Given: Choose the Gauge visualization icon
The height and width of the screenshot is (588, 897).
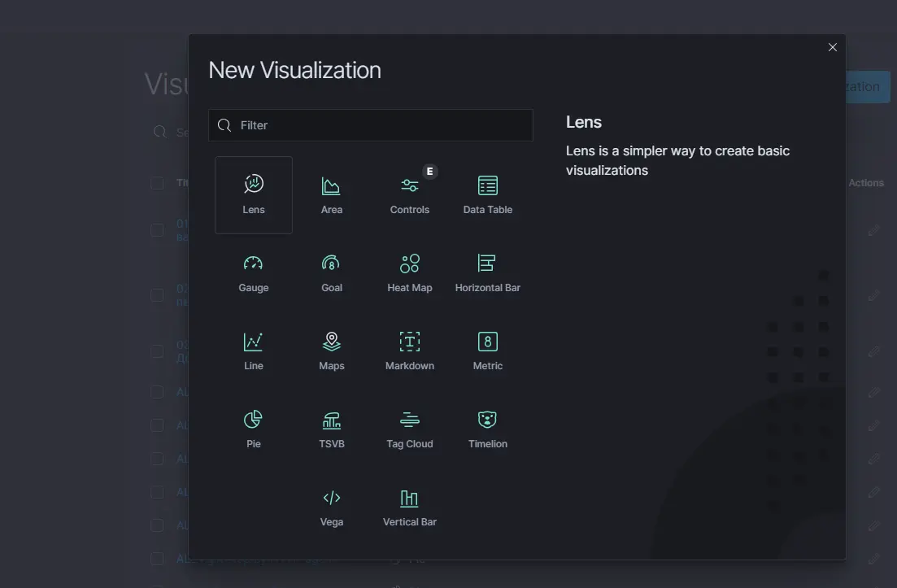Looking at the screenshot, I should point(254,272).
